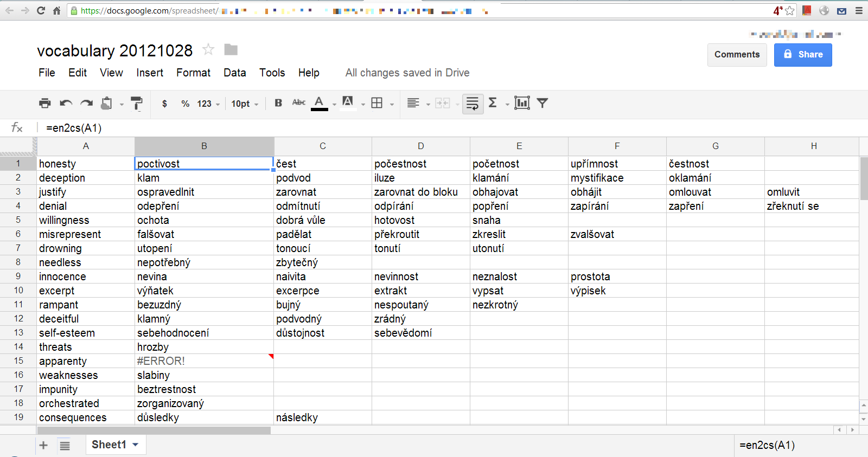The image size is (868, 457).
Task: Open the Format menu
Action: coord(193,73)
